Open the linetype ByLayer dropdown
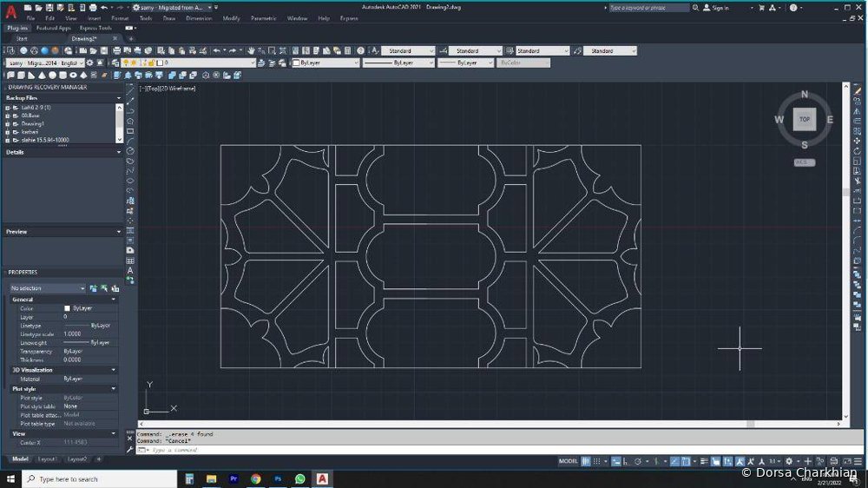The height and width of the screenshot is (488, 868). [398, 63]
